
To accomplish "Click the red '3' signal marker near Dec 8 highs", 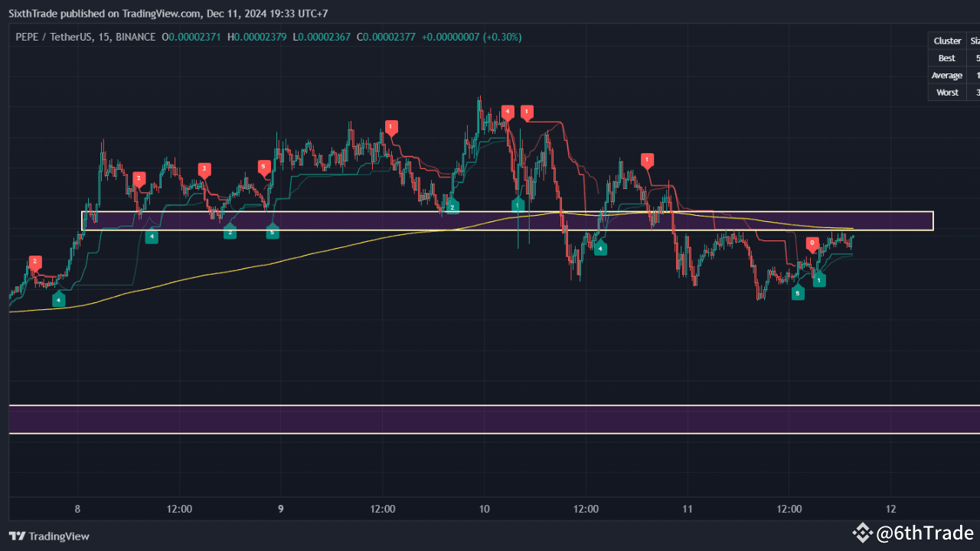I will tap(204, 170).
